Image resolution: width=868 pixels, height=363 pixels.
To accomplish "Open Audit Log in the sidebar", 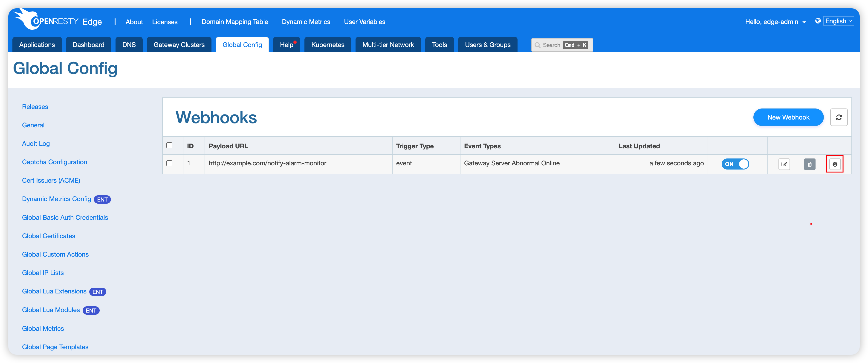I will [x=36, y=144].
